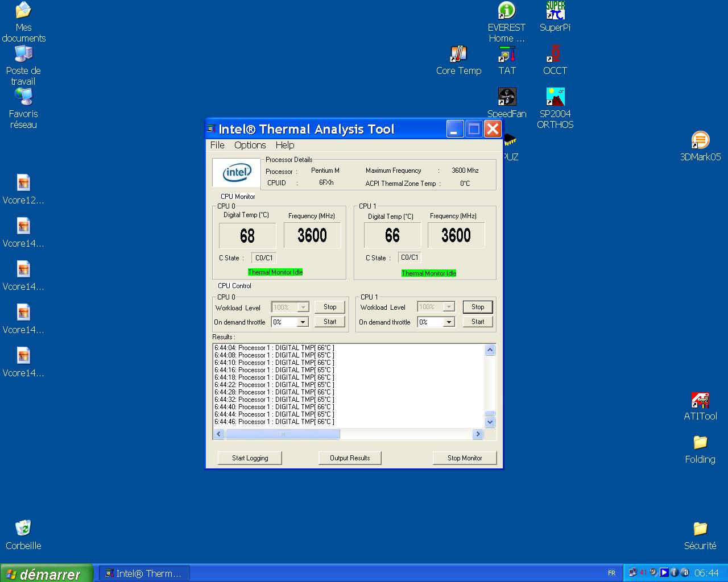The image size is (728, 582).
Task: Launch the 3DMark05 desktop shortcut
Action: tap(700, 140)
